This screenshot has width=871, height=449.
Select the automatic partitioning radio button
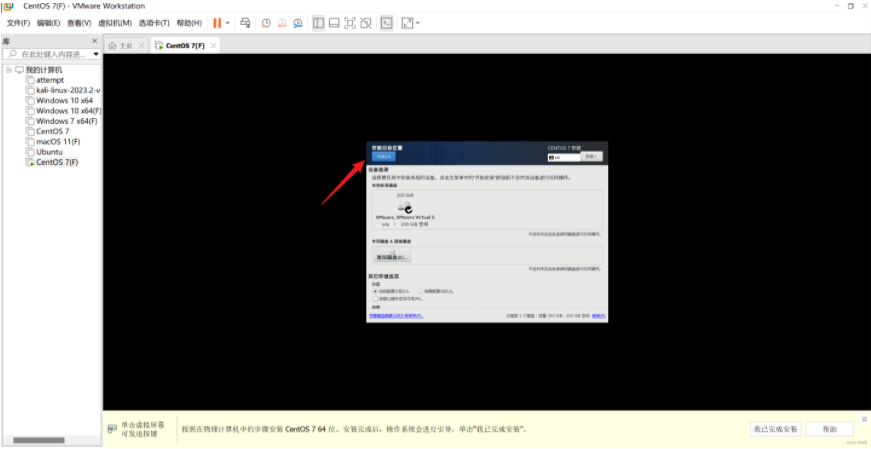[376, 291]
